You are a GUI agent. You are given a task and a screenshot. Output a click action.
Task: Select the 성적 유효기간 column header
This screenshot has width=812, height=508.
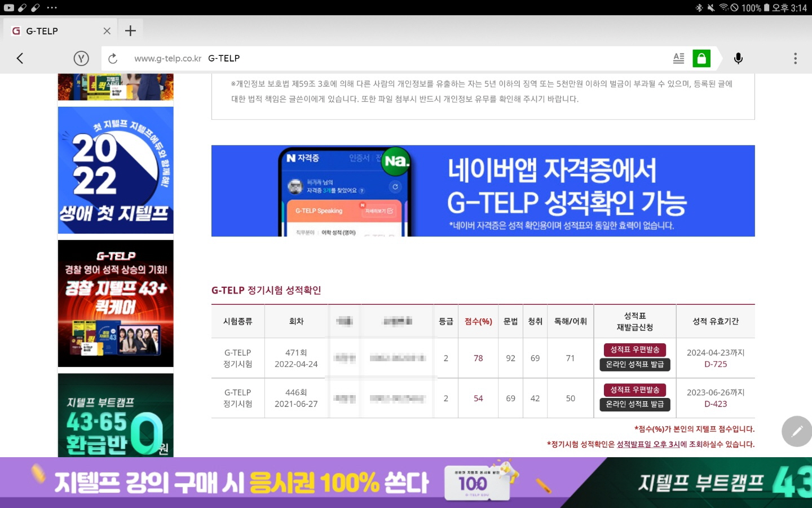tap(716, 321)
